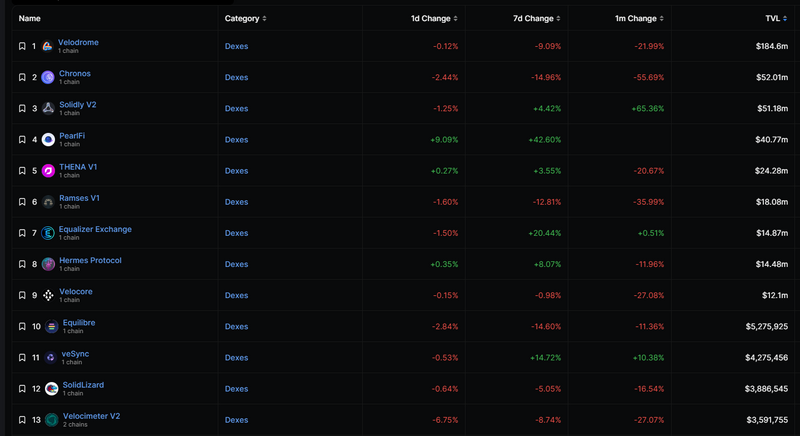This screenshot has width=800, height=436.
Task: Click the Solidly V2 logo icon
Action: pyautogui.click(x=48, y=109)
